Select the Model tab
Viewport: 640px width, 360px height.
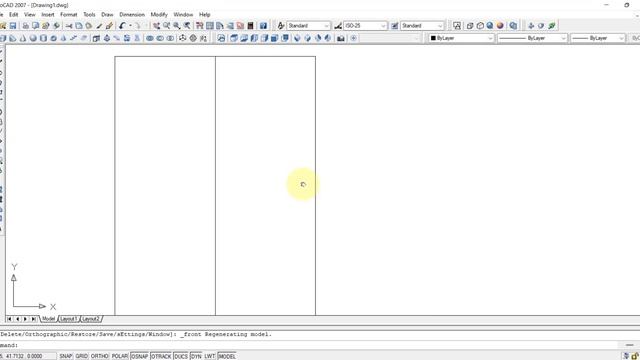click(x=49, y=319)
